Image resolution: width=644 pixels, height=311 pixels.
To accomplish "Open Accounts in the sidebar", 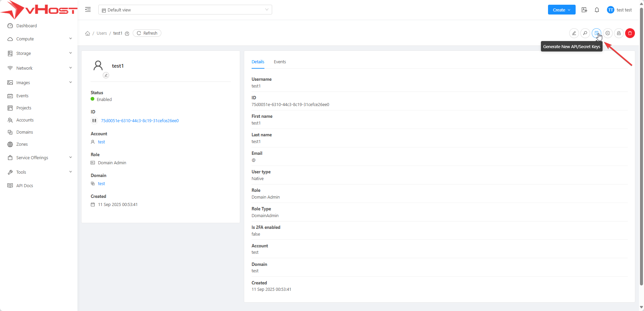I will [25, 120].
